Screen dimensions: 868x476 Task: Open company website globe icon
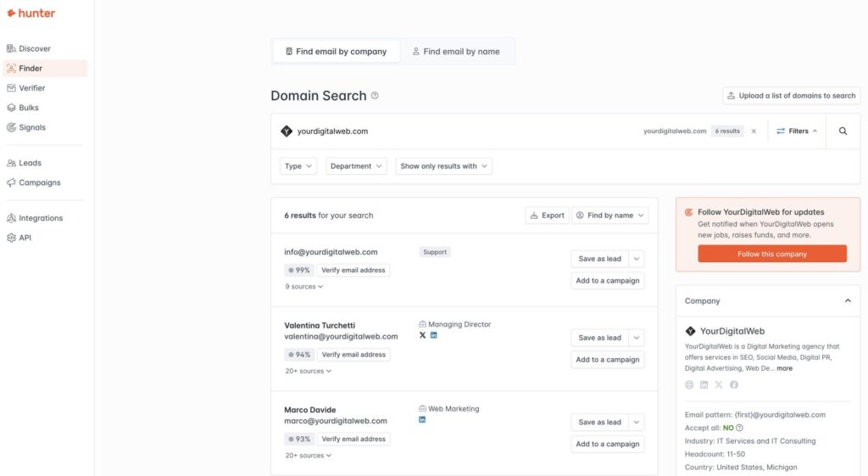[x=689, y=384]
